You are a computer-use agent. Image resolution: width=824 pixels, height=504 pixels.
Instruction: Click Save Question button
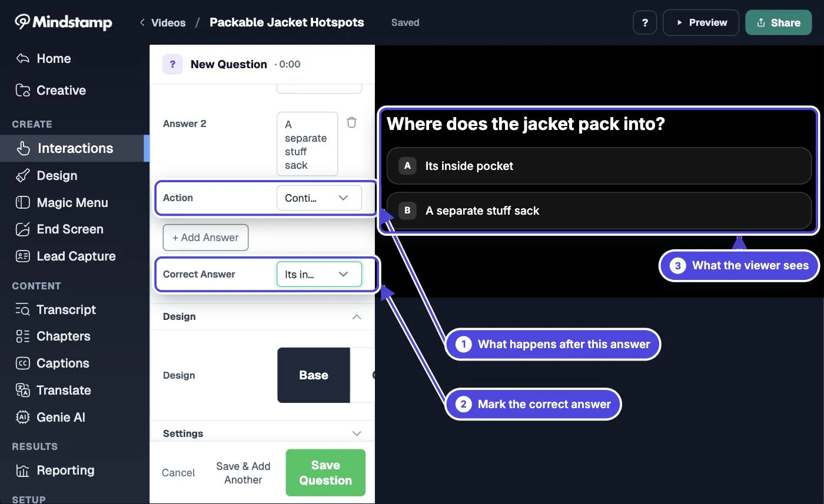[x=325, y=473]
